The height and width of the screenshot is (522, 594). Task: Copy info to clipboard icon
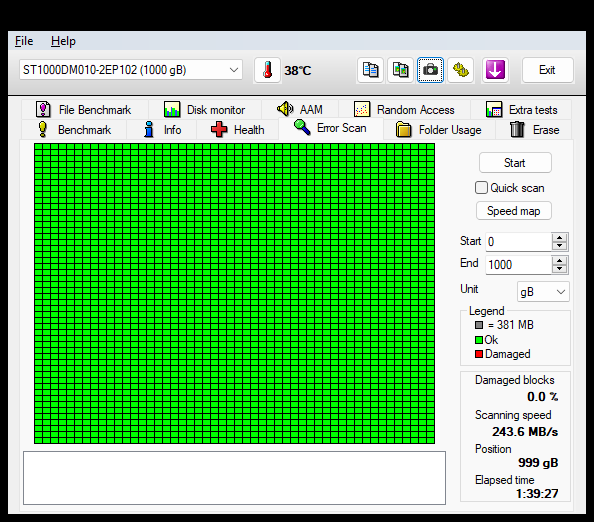coord(370,70)
